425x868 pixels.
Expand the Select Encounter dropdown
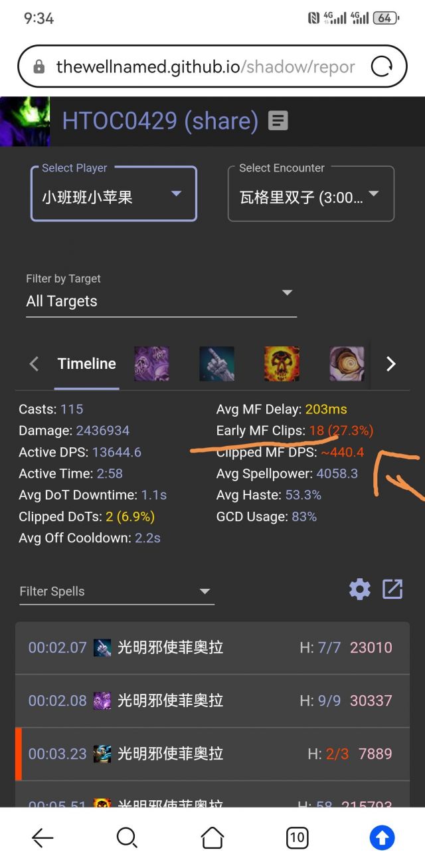coord(311,194)
